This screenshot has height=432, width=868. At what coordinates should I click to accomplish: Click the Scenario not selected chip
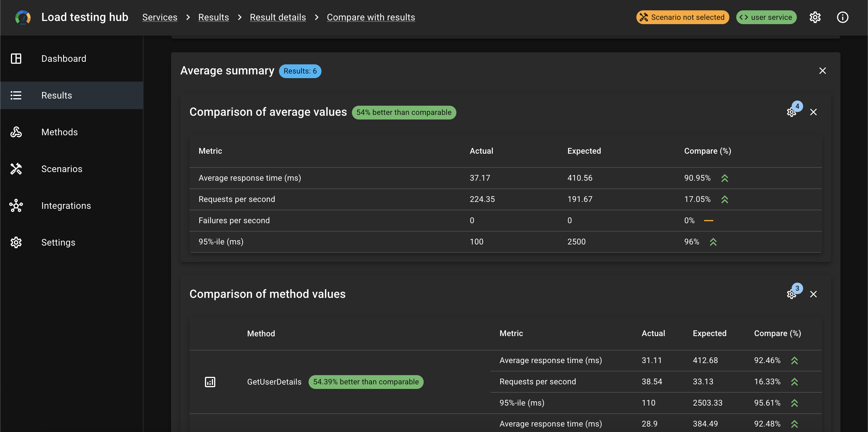(x=683, y=17)
